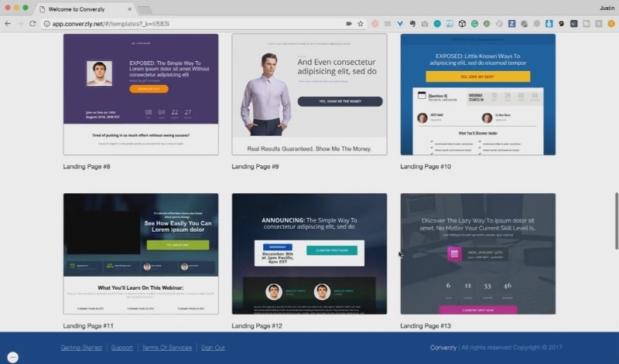
Task: Click the Converzly copyright text in footer
Action: 496,348
